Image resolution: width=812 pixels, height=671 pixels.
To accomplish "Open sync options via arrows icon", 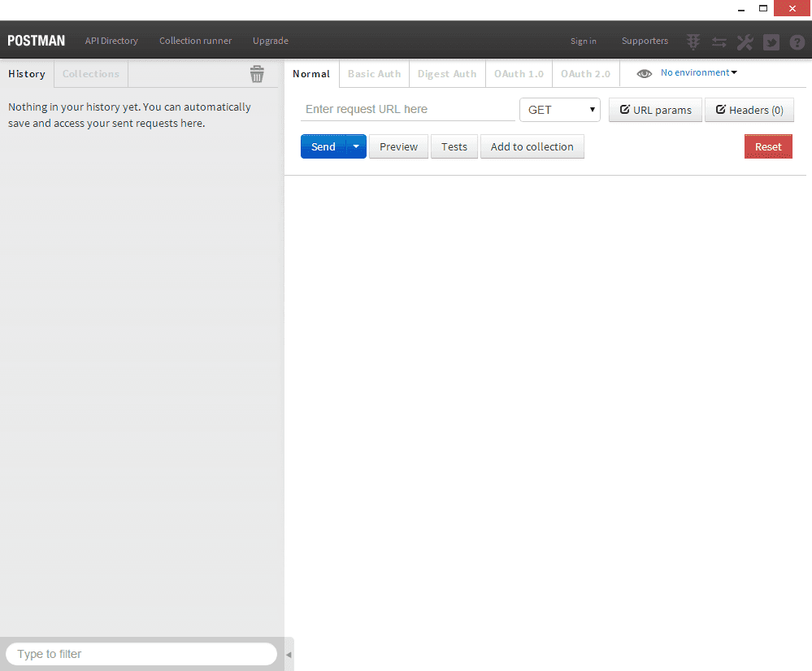I will pyautogui.click(x=719, y=41).
